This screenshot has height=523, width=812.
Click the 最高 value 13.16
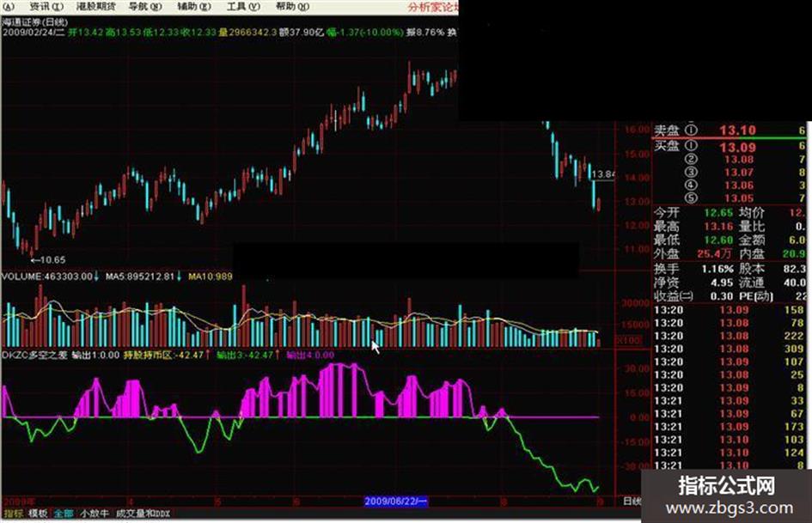(718, 226)
